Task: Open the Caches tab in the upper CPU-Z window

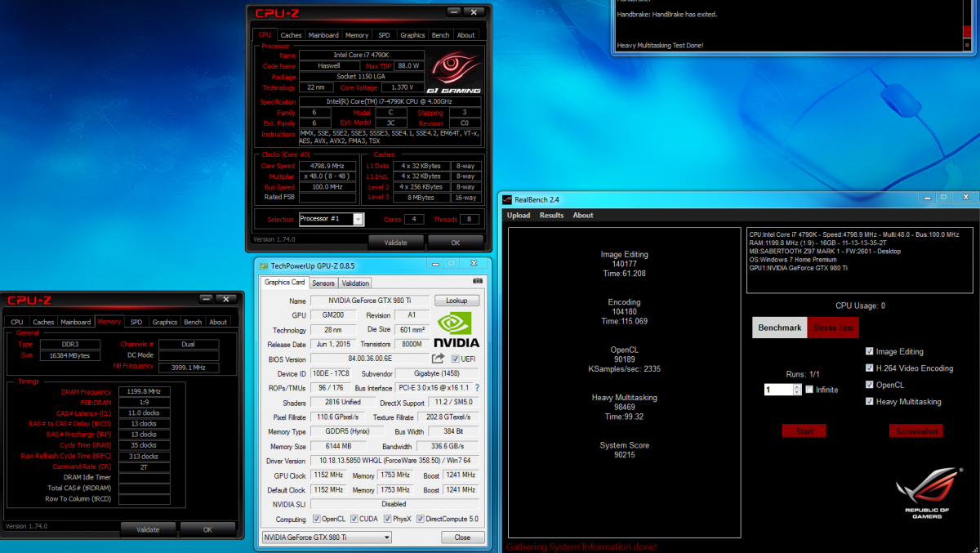Action: click(x=291, y=35)
